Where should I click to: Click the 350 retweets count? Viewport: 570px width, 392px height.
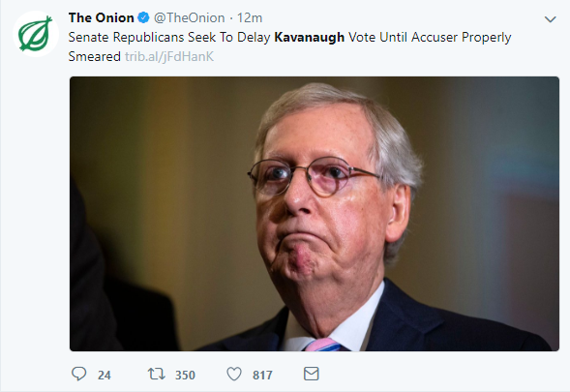coord(185,375)
